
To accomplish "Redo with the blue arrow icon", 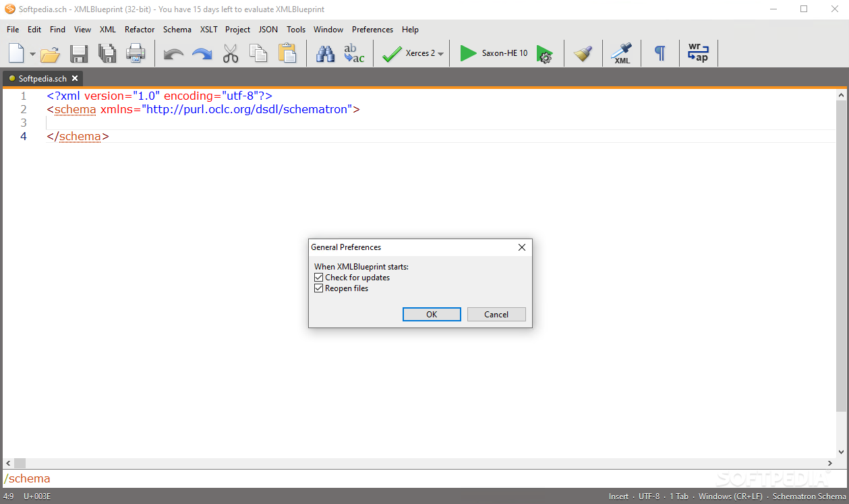I will pyautogui.click(x=202, y=54).
